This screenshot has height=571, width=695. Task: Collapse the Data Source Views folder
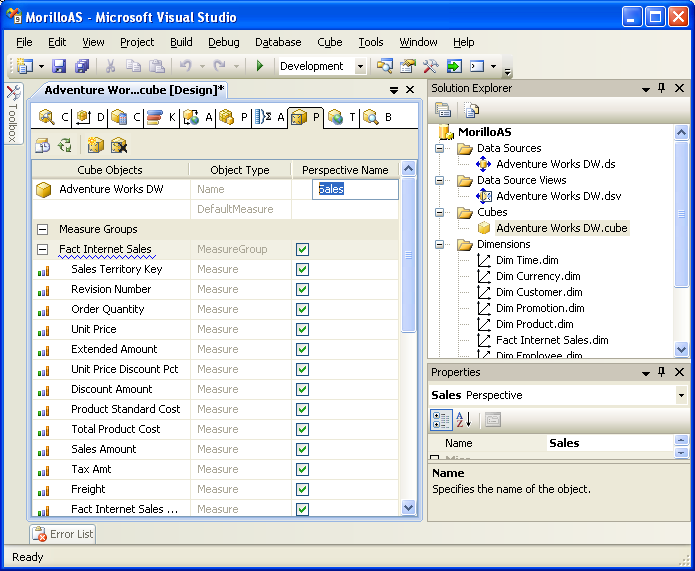click(439, 180)
